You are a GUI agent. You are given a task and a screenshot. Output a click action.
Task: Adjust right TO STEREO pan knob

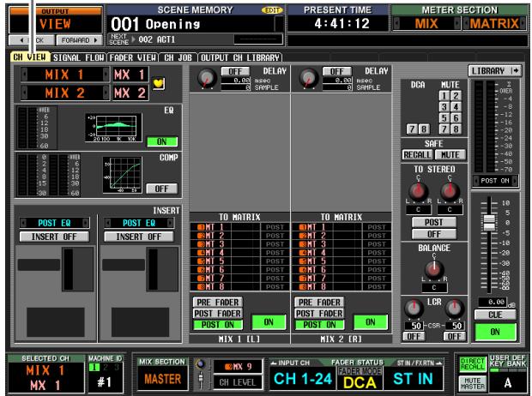450,191
